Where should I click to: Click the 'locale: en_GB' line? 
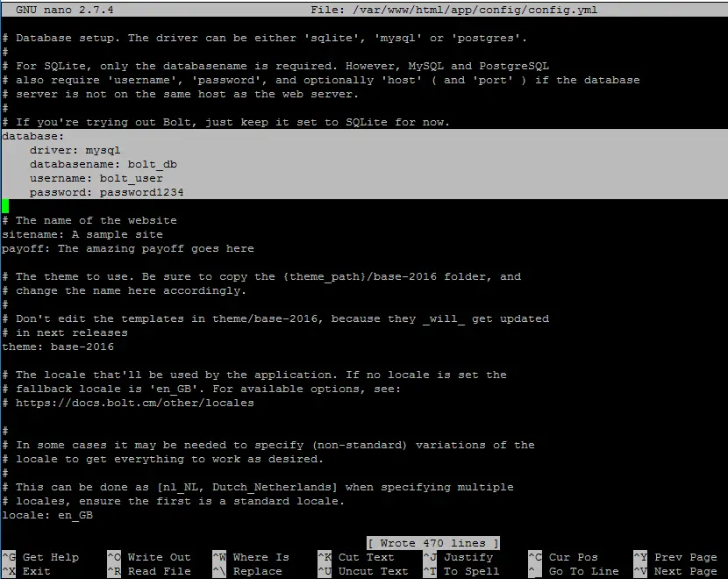pyautogui.click(x=47, y=515)
